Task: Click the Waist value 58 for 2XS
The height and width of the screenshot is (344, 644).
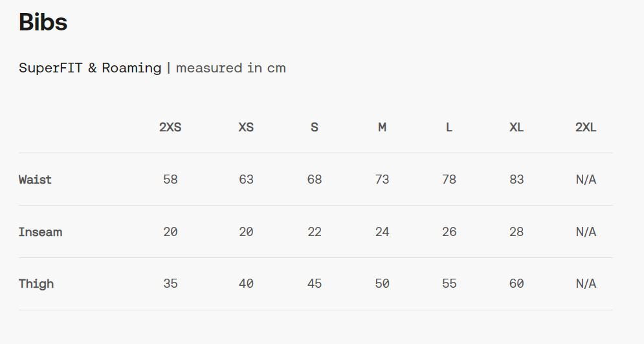Action: pyautogui.click(x=170, y=180)
